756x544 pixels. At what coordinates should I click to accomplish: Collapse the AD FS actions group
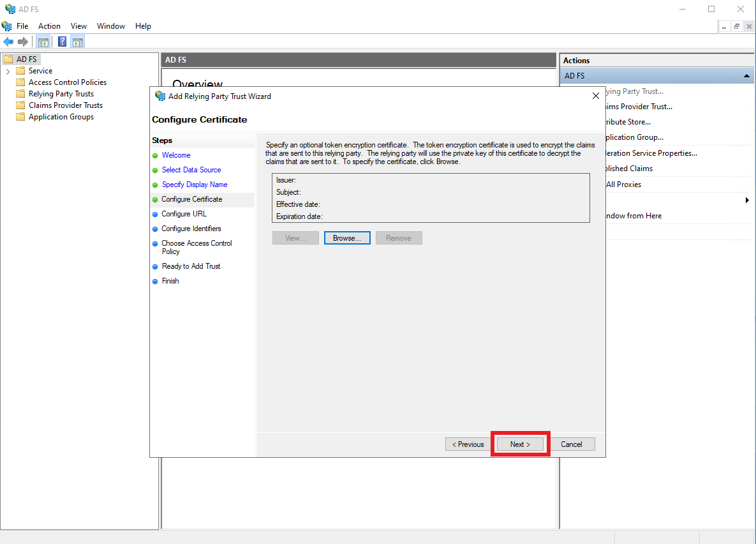click(746, 75)
